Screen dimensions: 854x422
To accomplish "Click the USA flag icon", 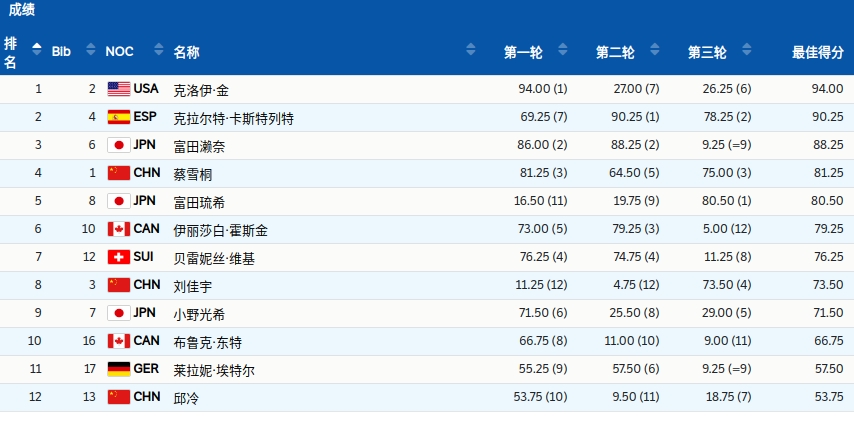I will [x=119, y=89].
